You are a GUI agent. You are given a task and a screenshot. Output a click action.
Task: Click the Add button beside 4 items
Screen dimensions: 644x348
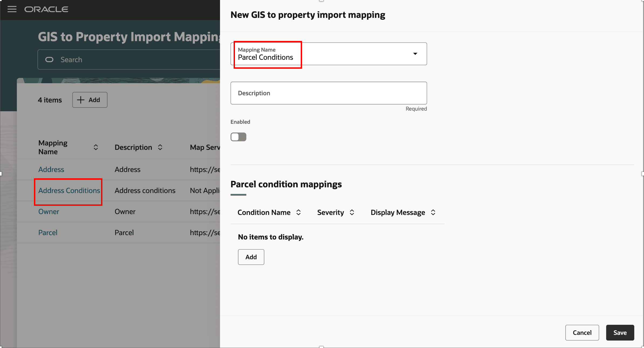(90, 100)
